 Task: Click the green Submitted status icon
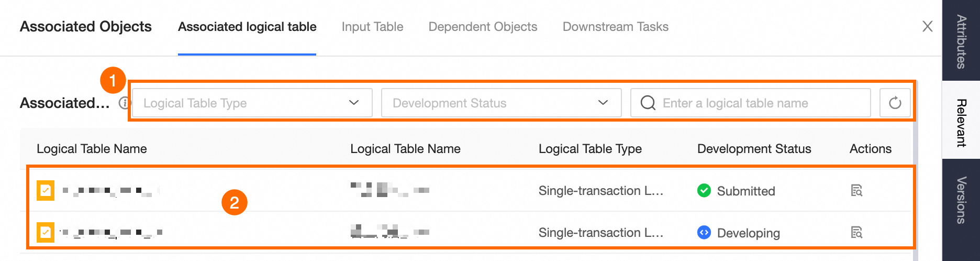[x=704, y=191]
